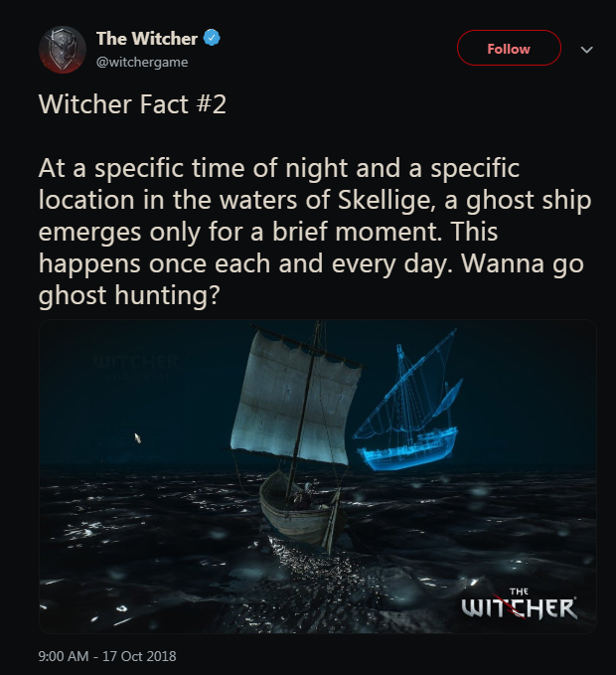This screenshot has height=675, width=616.
Task: Click the sailboat's mast top
Action: click(x=319, y=324)
